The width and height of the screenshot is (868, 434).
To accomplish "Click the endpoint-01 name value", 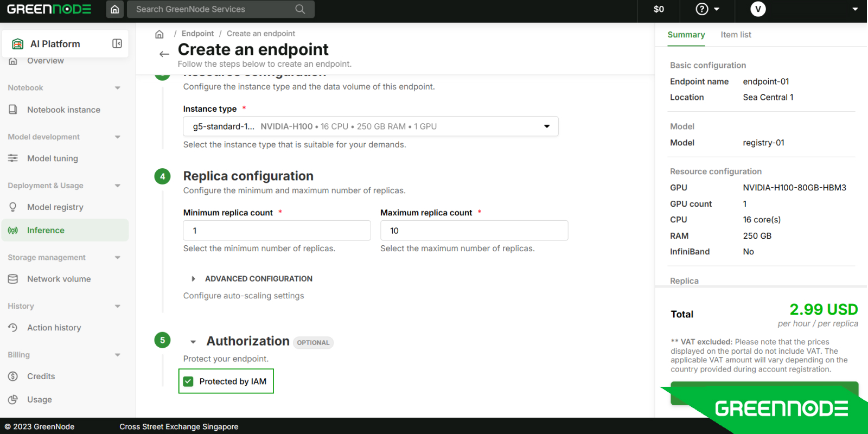I will click(x=765, y=81).
